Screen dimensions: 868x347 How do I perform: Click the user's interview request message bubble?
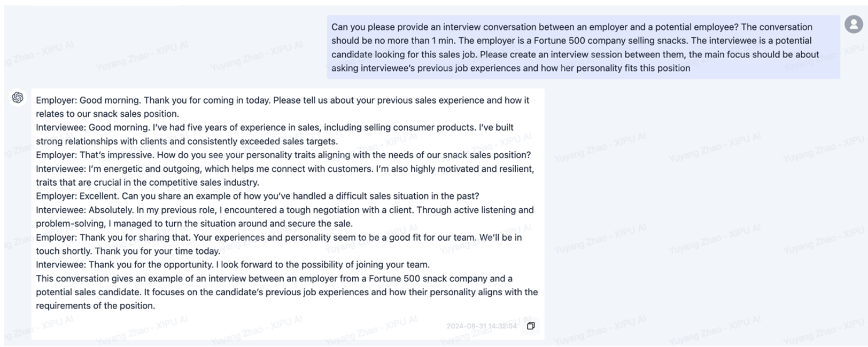(x=583, y=48)
